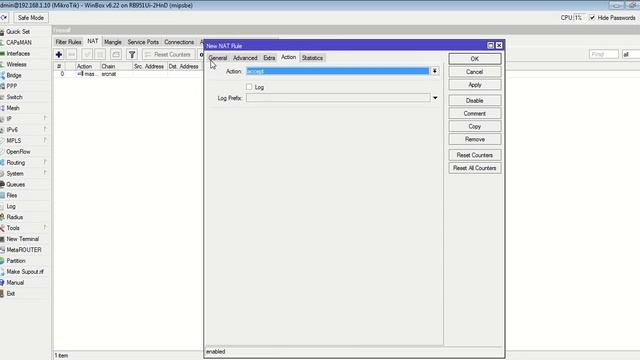Click OK in New NAT Rule dialog
The width and height of the screenshot is (640, 360).
[x=475, y=59]
